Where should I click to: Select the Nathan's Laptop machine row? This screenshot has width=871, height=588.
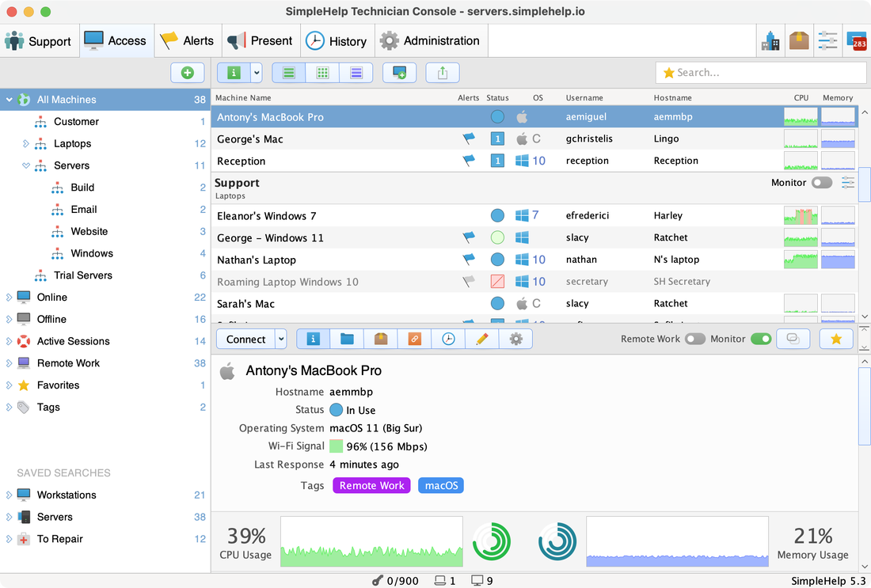534,260
